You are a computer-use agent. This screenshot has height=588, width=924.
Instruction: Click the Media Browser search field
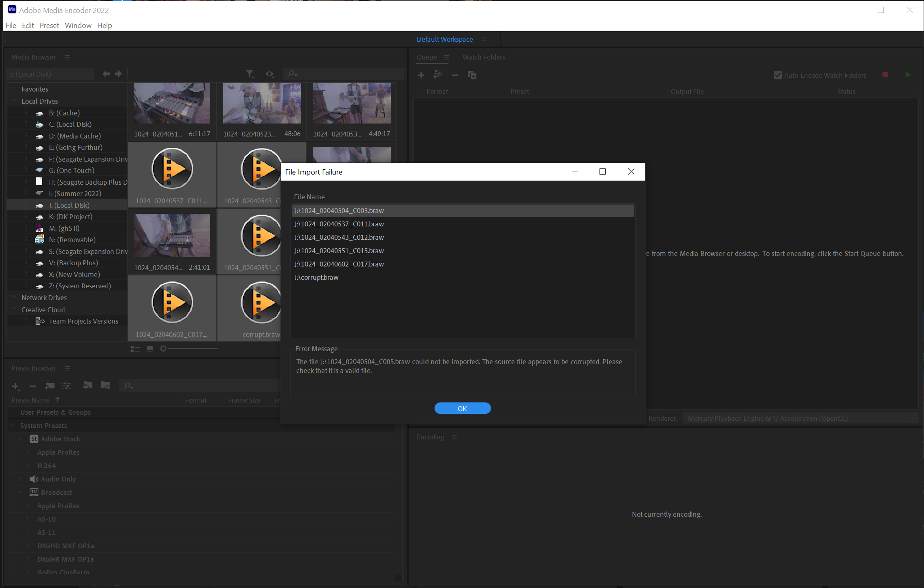tap(344, 74)
